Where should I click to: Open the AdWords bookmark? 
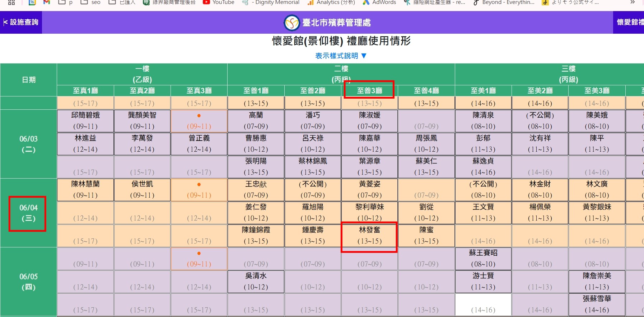coord(379,2)
